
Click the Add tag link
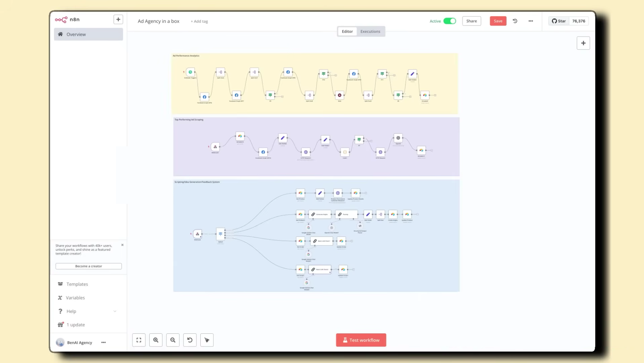(199, 21)
